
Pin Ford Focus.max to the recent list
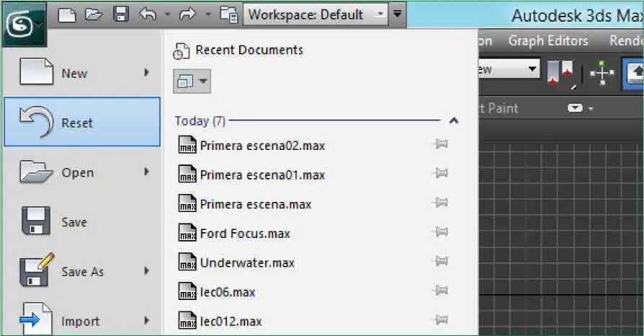440,232
